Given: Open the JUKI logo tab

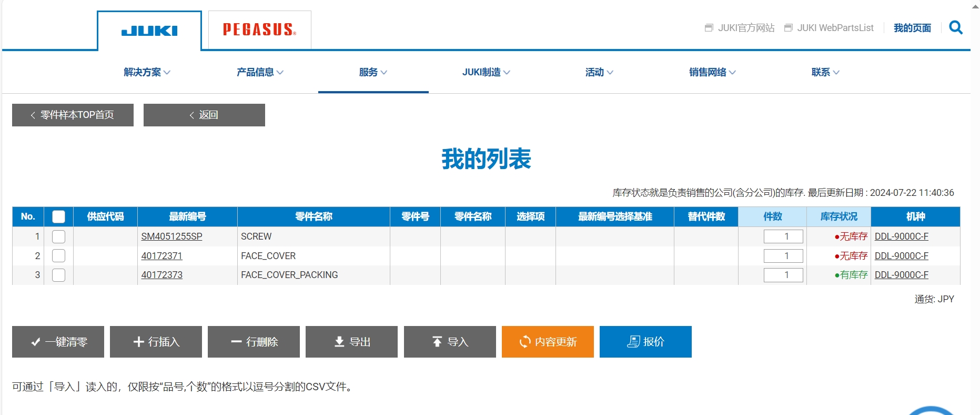Looking at the screenshot, I should click(x=149, y=31).
